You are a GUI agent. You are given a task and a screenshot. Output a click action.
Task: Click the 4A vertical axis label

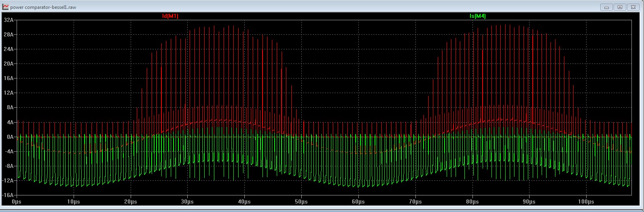(10, 122)
